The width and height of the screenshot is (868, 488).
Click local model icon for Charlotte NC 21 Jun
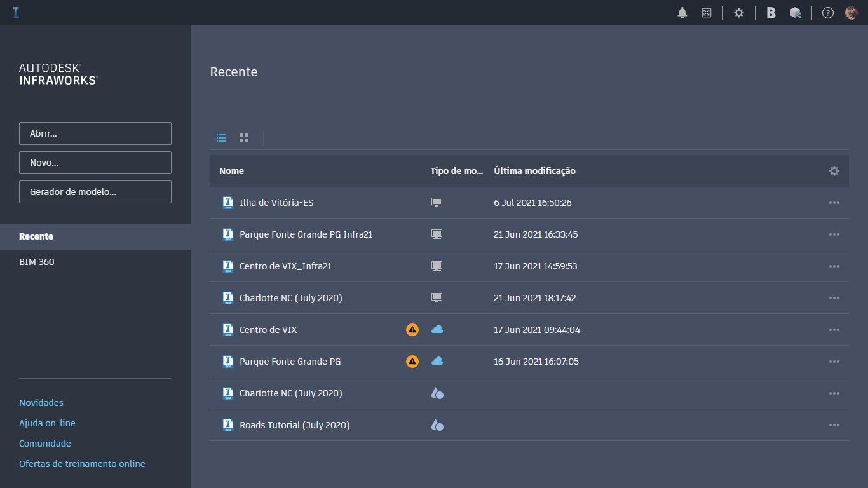[437, 298]
